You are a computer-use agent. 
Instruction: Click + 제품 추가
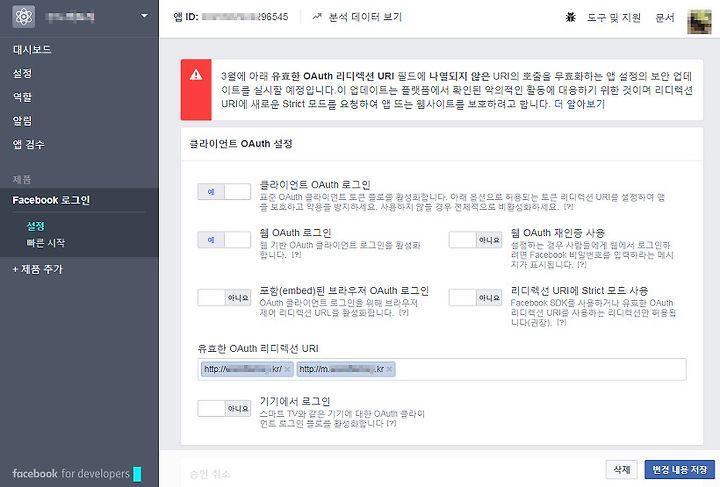37,269
